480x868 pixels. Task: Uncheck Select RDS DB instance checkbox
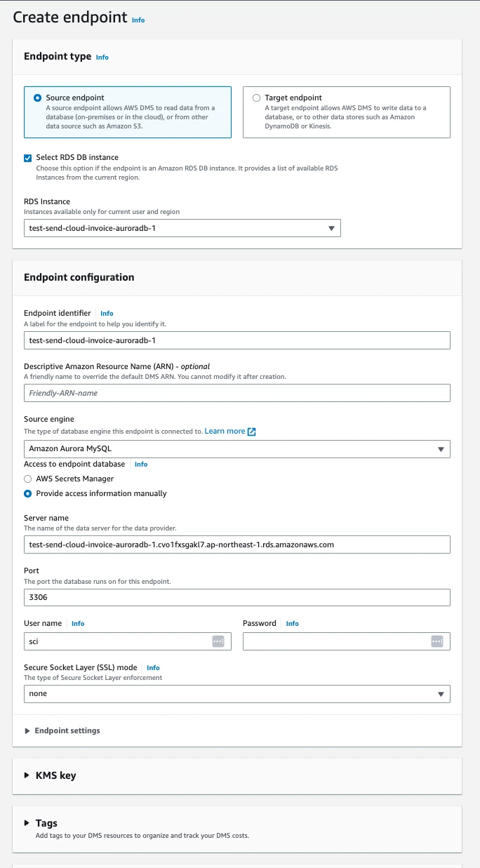pyautogui.click(x=28, y=158)
